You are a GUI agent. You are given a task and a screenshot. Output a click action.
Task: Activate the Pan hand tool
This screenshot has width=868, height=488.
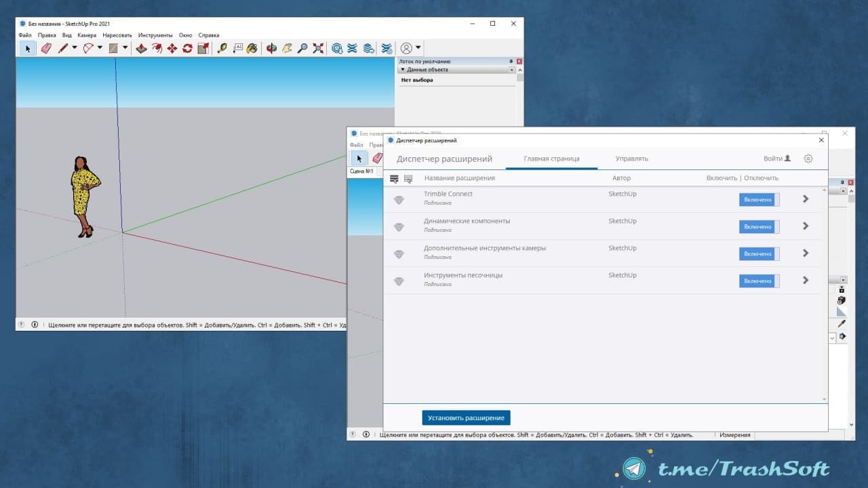(x=287, y=48)
